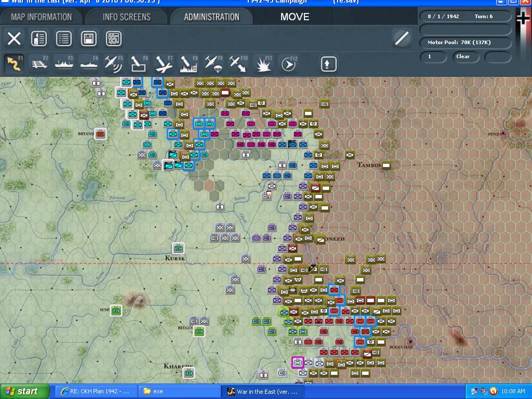This screenshot has width=532, height=399.
Task: Click the Clear button
Action: tap(465, 57)
